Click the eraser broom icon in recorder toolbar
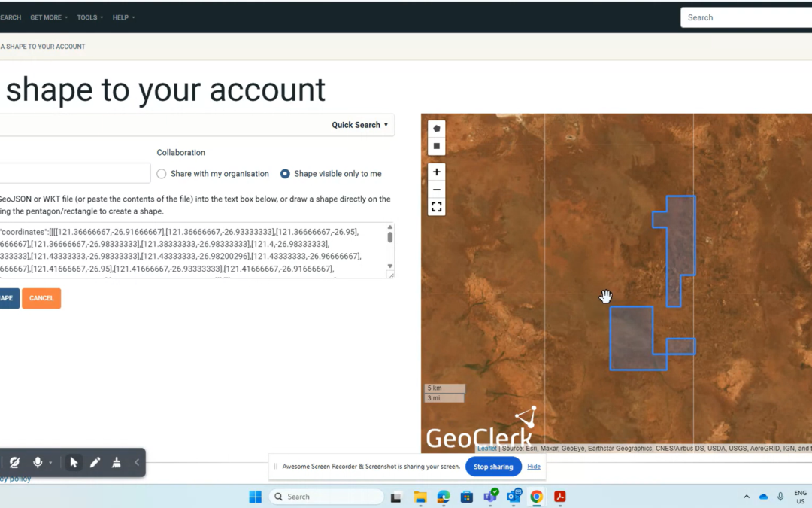This screenshot has height=508, width=812. point(116,462)
